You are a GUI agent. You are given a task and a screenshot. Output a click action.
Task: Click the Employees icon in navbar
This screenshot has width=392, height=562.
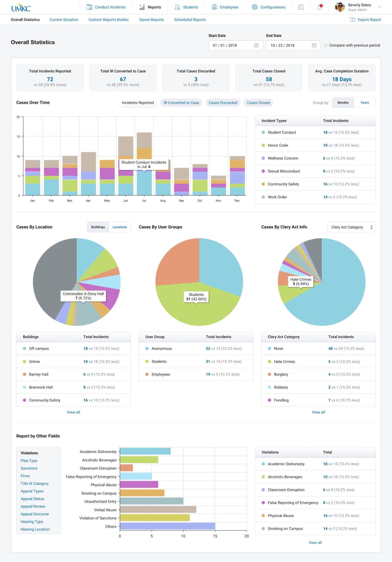click(x=214, y=7)
